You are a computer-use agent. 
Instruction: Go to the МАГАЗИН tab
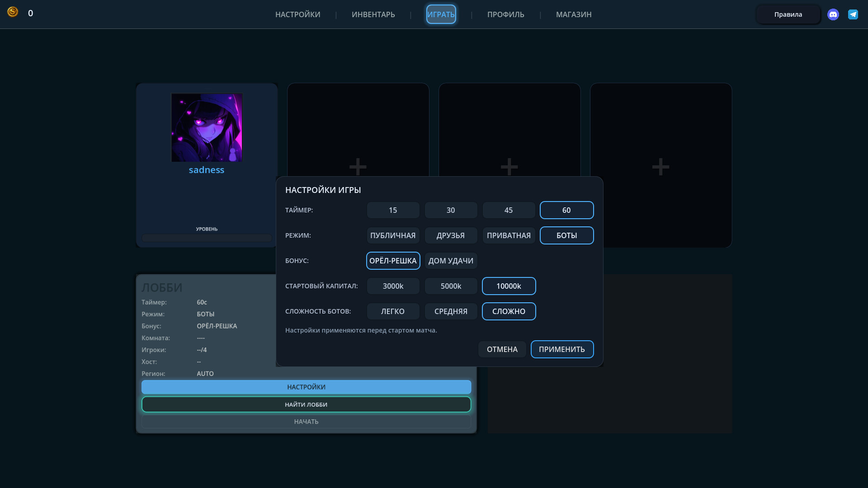pyautogui.click(x=573, y=14)
